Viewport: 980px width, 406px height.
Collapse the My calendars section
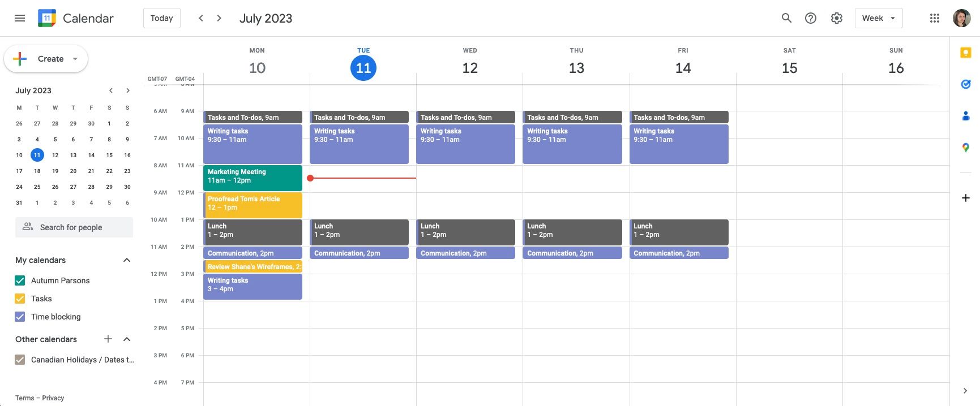pyautogui.click(x=127, y=260)
